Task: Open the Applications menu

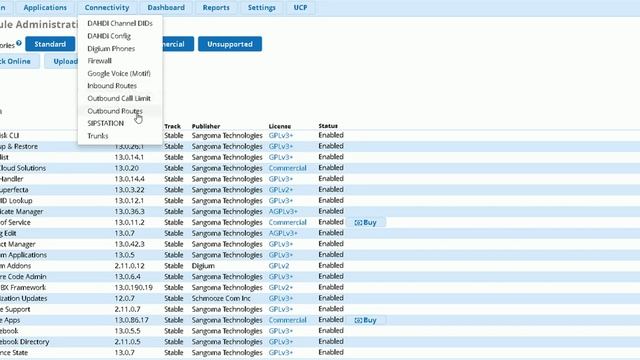Action: 45,7
